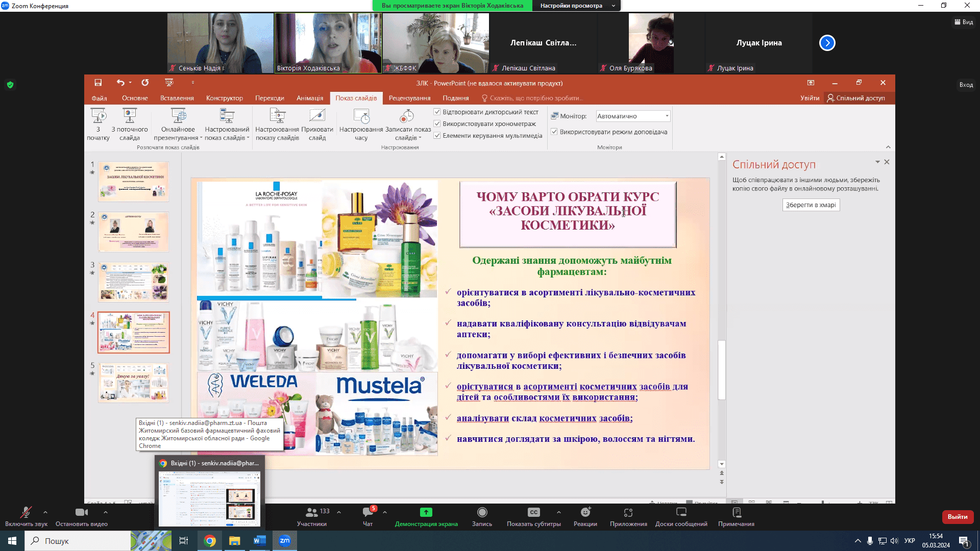Open Zoom notes (Примечания)
980x551 pixels.
[x=736, y=516]
